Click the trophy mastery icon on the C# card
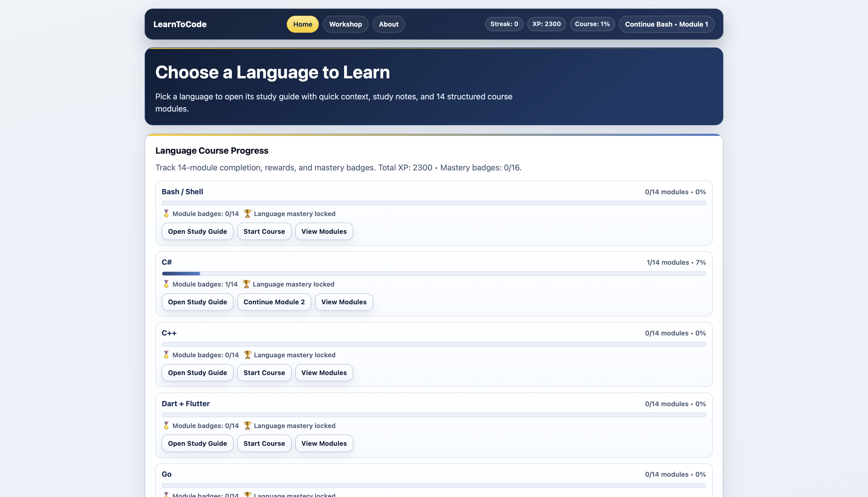Image resolution: width=868 pixels, height=497 pixels. tap(247, 284)
